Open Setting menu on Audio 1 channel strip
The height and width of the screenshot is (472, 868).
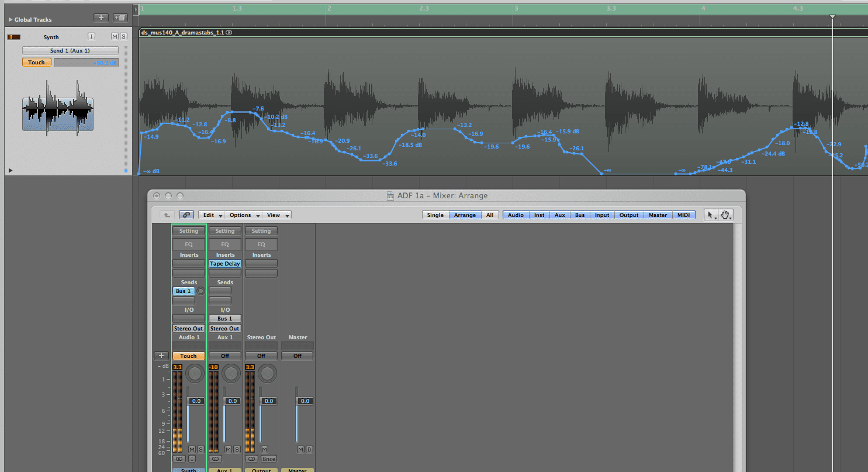[x=189, y=231]
